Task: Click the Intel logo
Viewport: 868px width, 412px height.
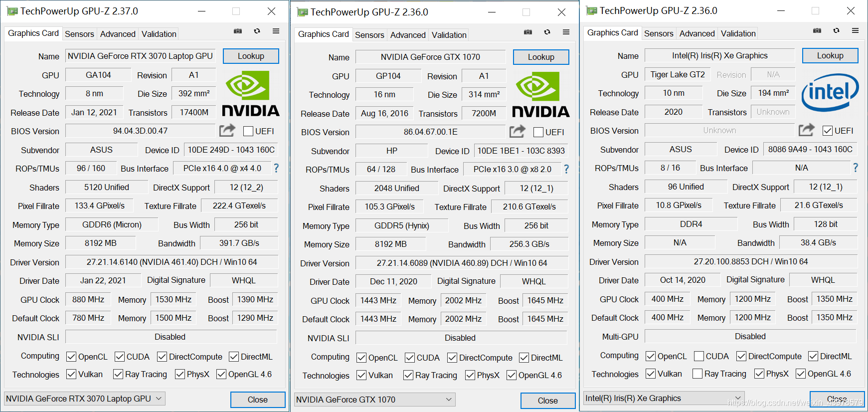Action: pyautogui.click(x=830, y=92)
